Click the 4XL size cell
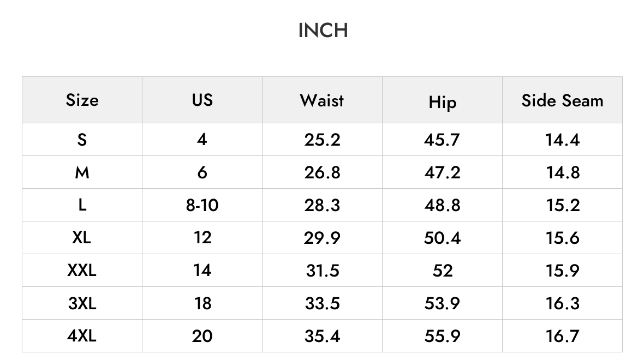The height and width of the screenshot is (360, 644). click(82, 336)
